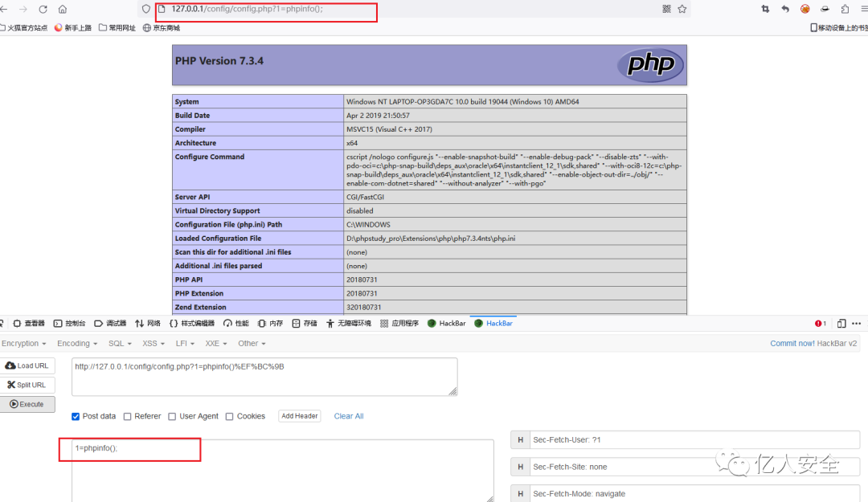Image resolution: width=868 pixels, height=502 pixels.
Task: Click the page info icon in address bar
Action: [162, 9]
